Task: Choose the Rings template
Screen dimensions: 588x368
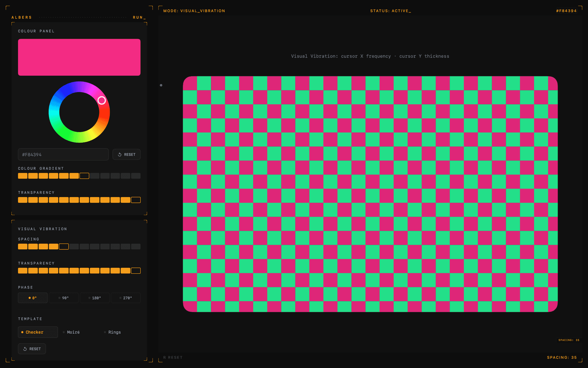Action: [114, 332]
